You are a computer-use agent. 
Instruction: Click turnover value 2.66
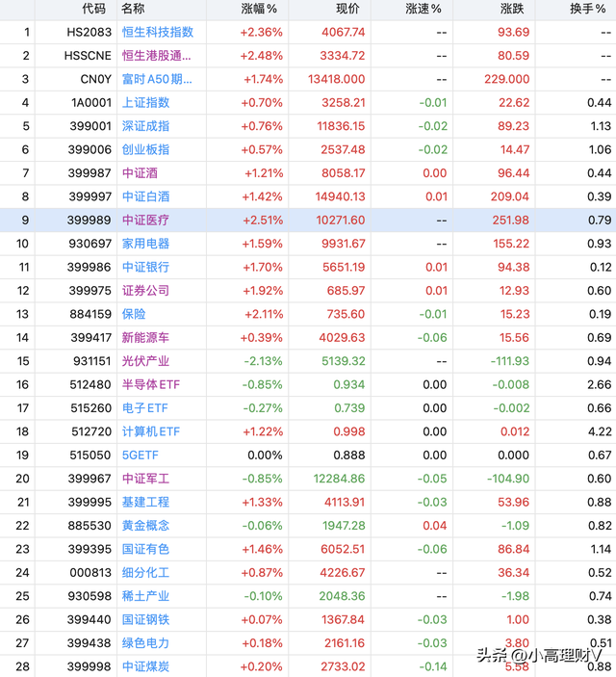[x=600, y=384]
